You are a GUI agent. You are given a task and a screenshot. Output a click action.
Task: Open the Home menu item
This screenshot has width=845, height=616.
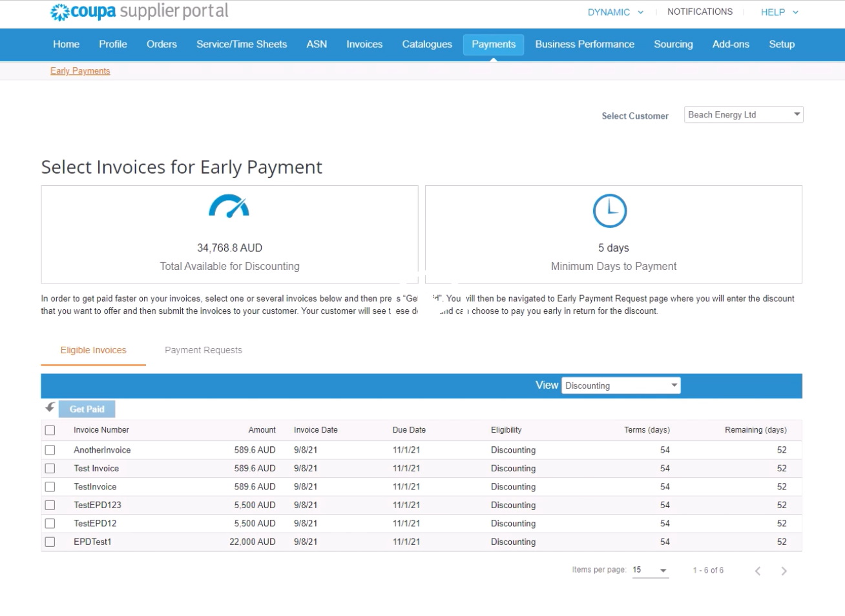[66, 45]
